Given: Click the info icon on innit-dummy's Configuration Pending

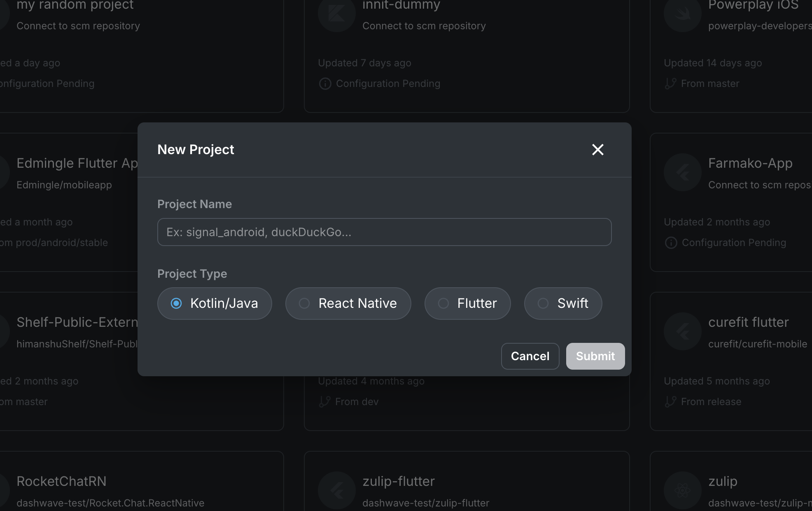Looking at the screenshot, I should 325,83.
